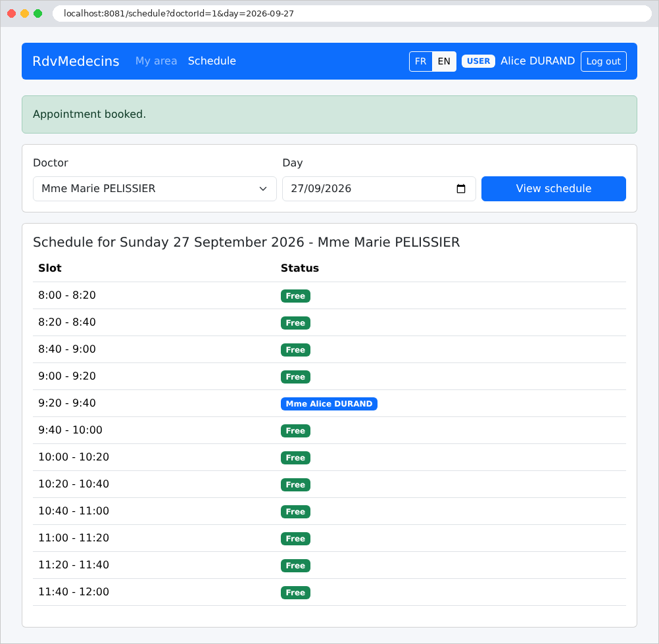
Task: Click the View schedule button
Action: point(554,189)
